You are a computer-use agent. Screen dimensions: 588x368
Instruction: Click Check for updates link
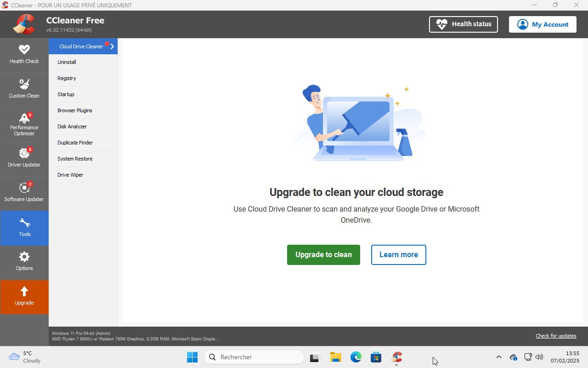click(556, 336)
